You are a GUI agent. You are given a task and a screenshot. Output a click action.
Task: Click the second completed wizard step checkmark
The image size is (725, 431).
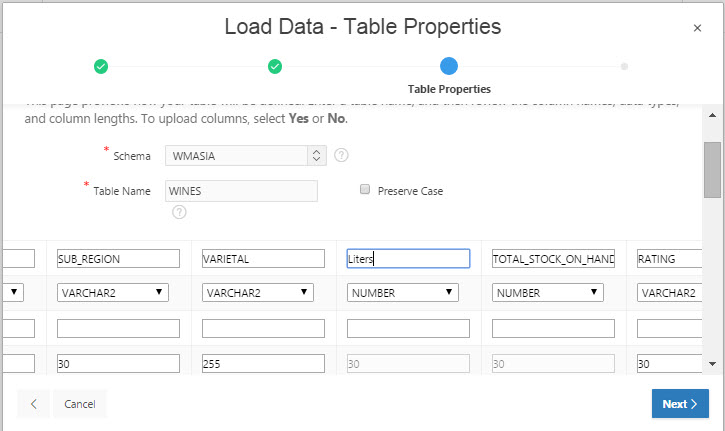[x=275, y=67]
